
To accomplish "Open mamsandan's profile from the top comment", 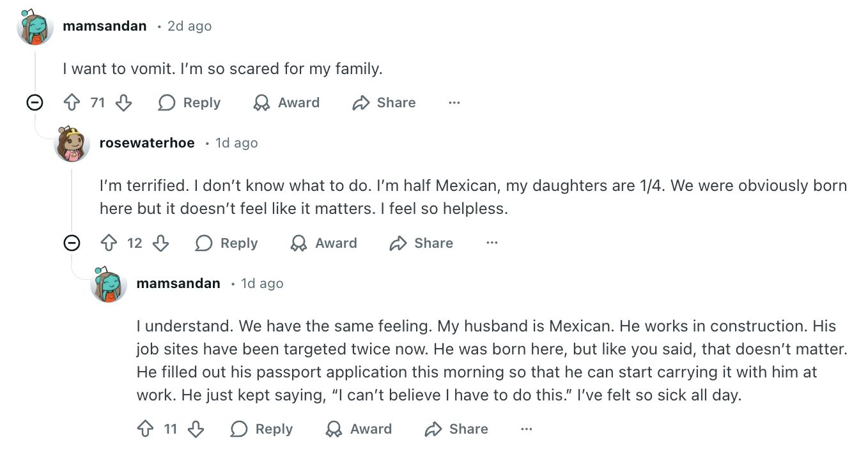I will tap(105, 26).
